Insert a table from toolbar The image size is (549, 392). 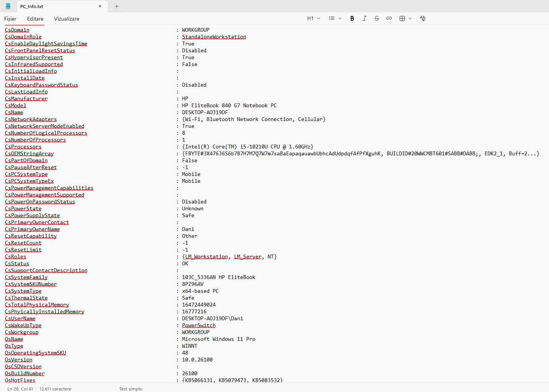[x=402, y=18]
